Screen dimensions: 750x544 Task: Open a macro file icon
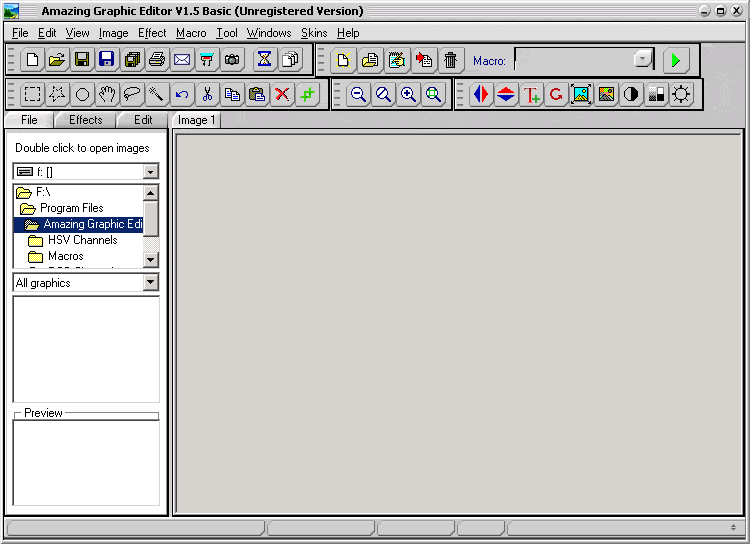click(x=370, y=60)
